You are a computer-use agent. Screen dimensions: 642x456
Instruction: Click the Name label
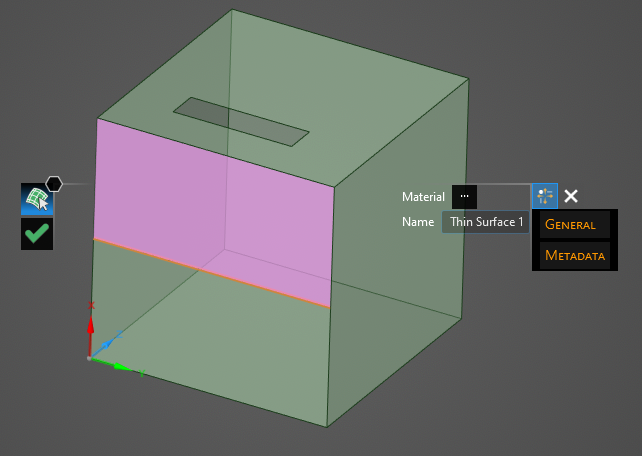(418, 222)
